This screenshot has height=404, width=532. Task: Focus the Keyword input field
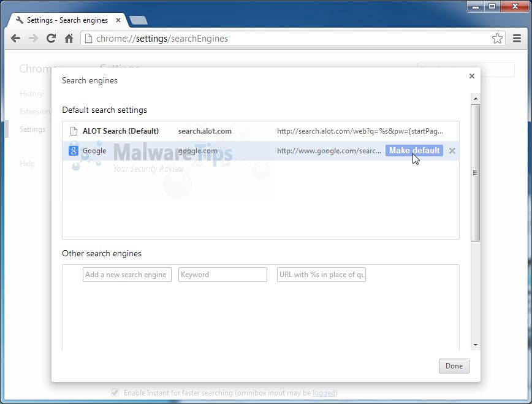[222, 275]
